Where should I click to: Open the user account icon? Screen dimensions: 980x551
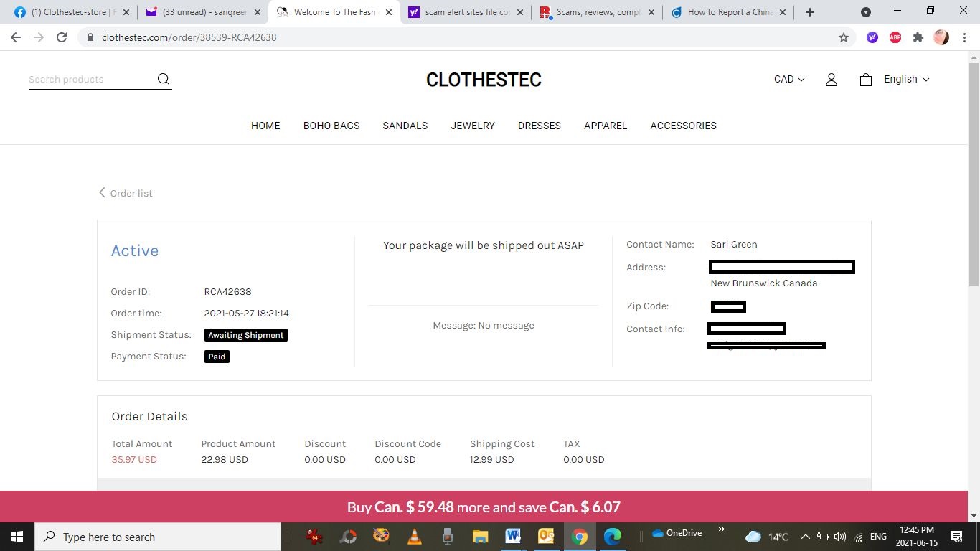(831, 80)
